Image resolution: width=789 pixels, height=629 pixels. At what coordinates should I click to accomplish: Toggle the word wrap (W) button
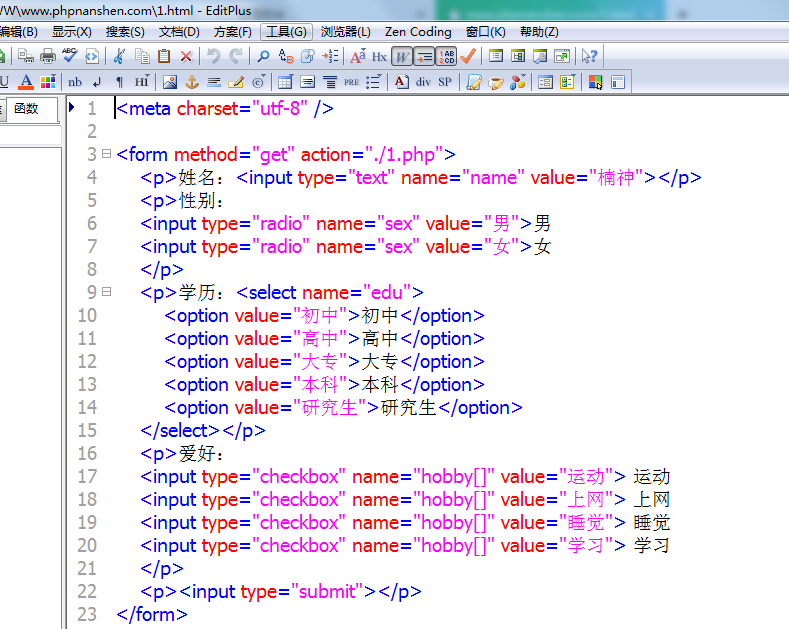401,56
